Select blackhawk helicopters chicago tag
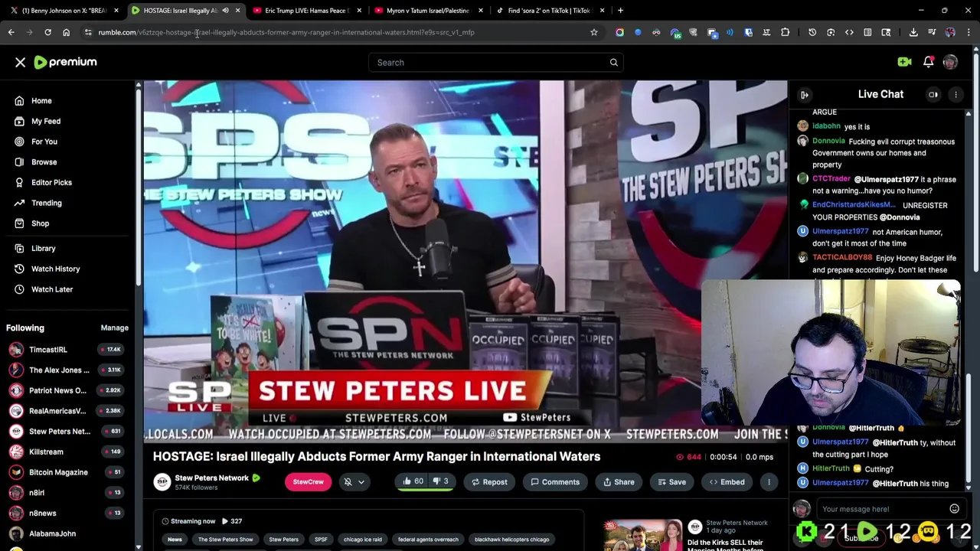 pyautogui.click(x=511, y=540)
